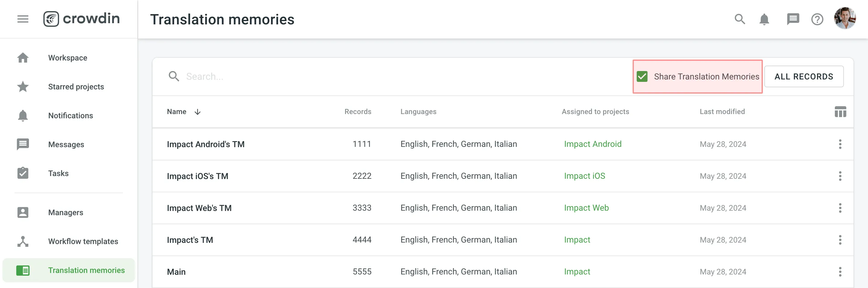This screenshot has width=868, height=288.
Task: Click the 3333 records value
Action: click(362, 208)
